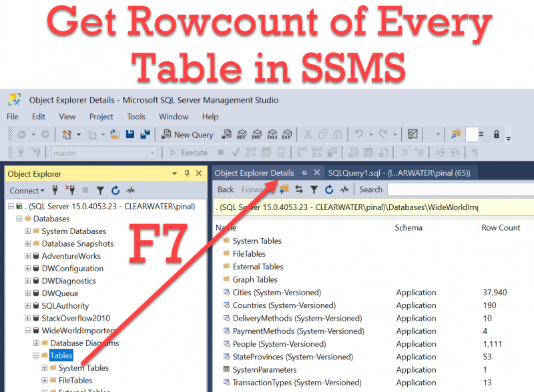The image size is (534, 392).
Task: Click the Activity Monitor icon in main toolbar
Action: point(413,135)
